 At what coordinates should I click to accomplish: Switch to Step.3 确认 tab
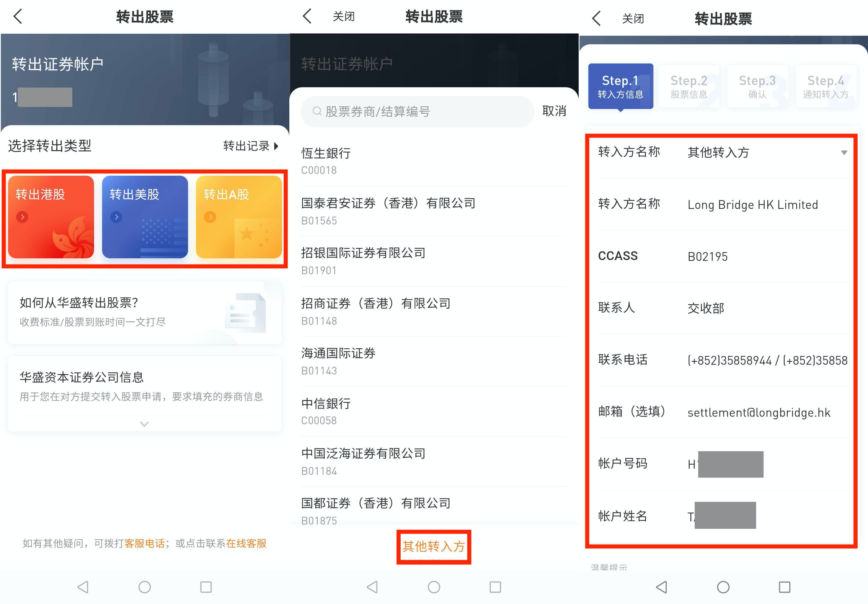tap(757, 87)
